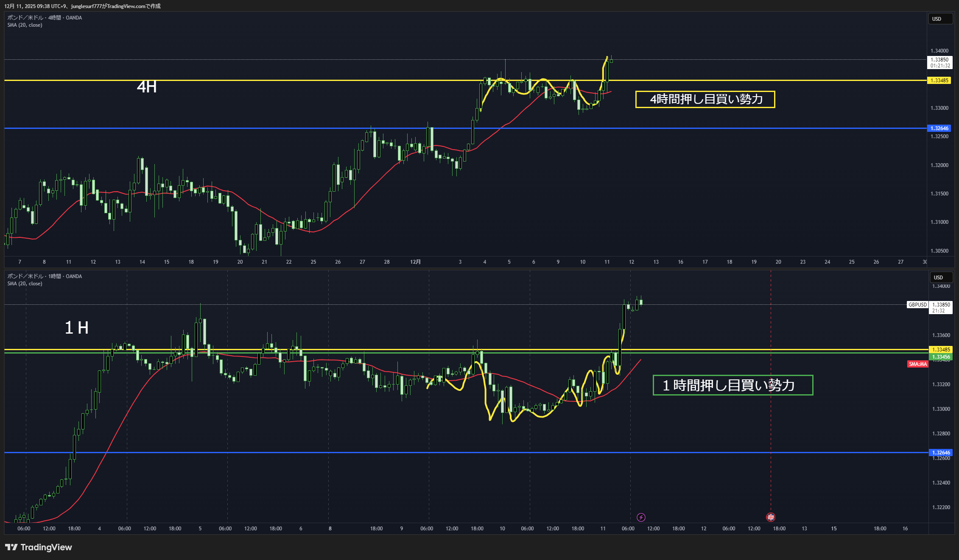Click the 4-hour chart symbol title
This screenshot has width=959, height=560.
point(45,18)
